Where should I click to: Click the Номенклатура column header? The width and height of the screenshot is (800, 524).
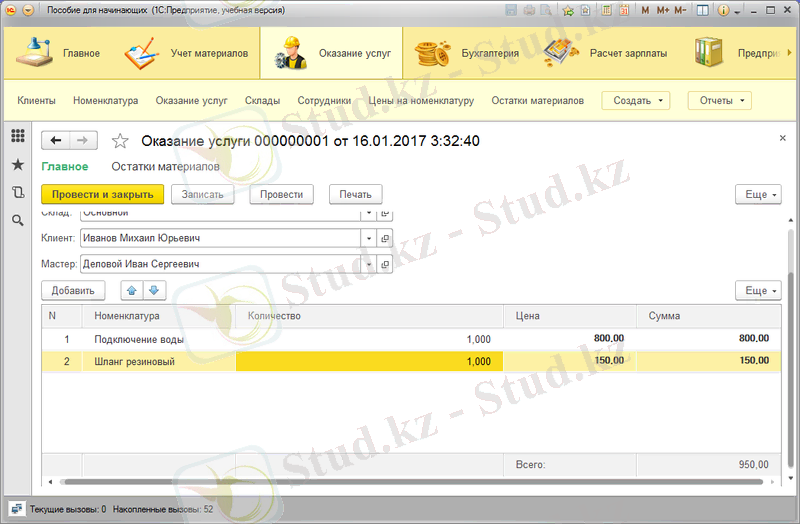(159, 316)
